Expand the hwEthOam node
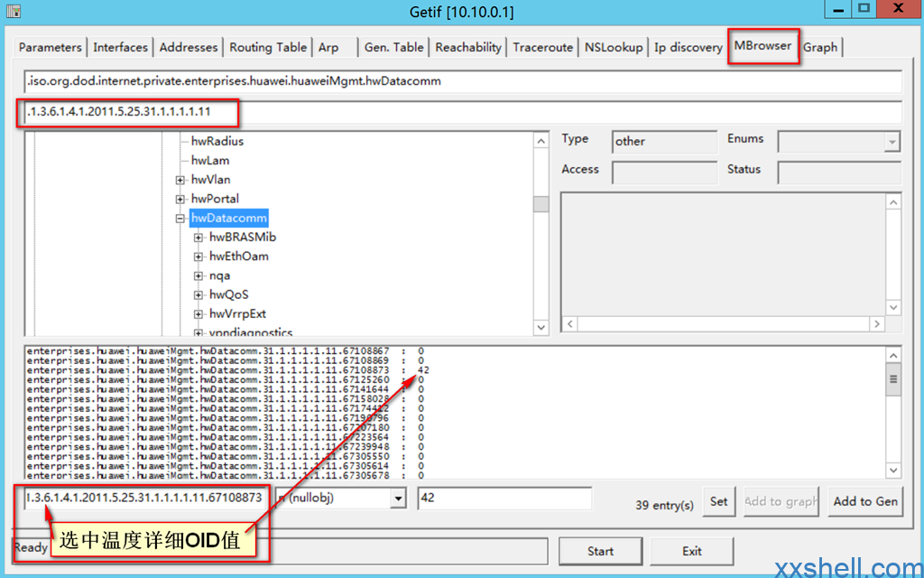 point(199,256)
